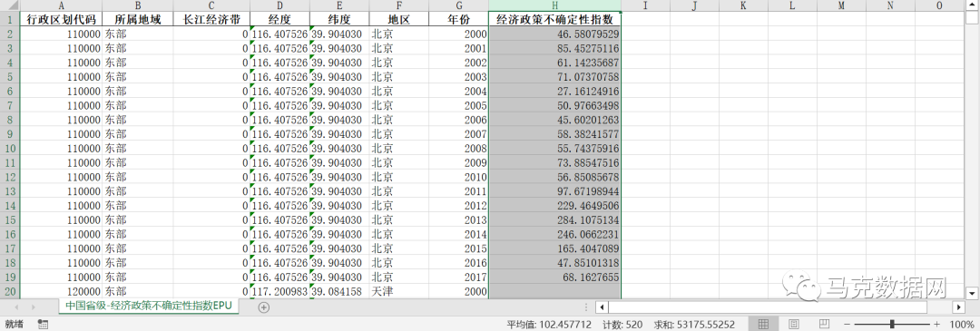Click cell with value 46.58079529

click(x=555, y=34)
